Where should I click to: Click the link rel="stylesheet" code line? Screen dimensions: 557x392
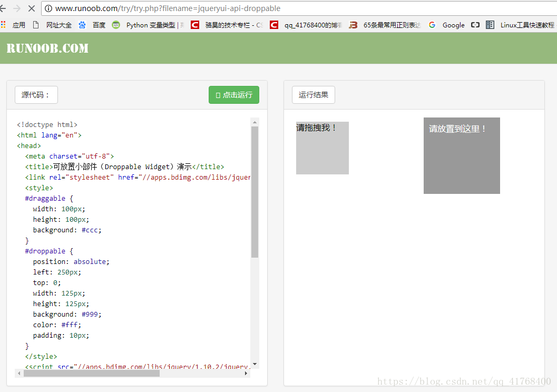(x=138, y=177)
